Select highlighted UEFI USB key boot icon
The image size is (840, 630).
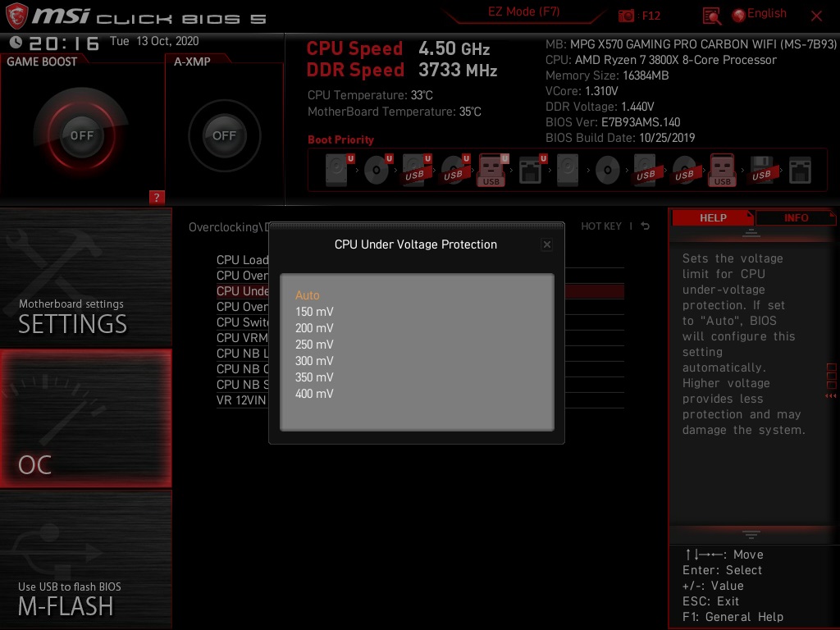click(x=493, y=171)
